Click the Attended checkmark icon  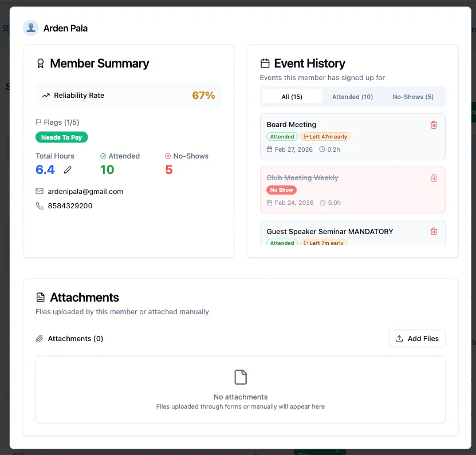point(103,156)
